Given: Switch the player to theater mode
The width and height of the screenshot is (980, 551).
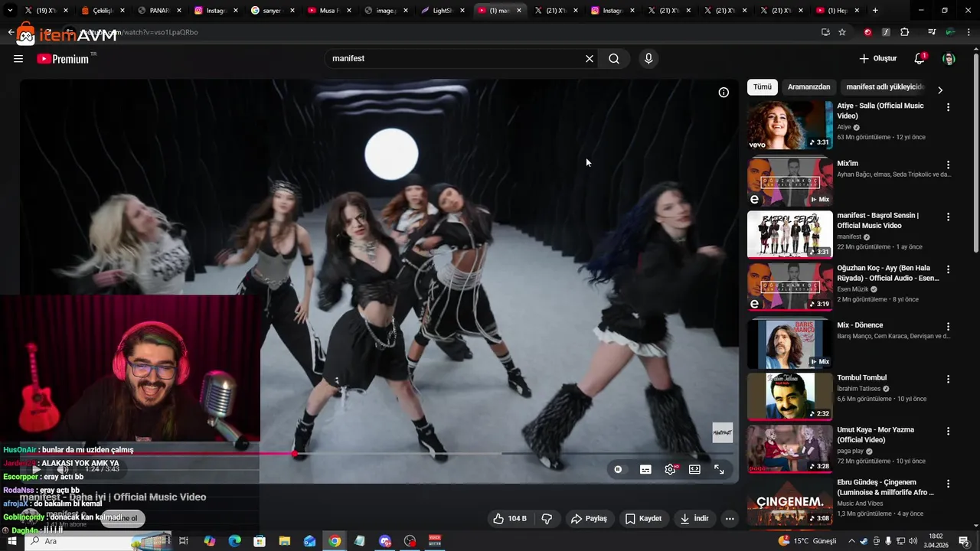Looking at the screenshot, I should (x=694, y=470).
